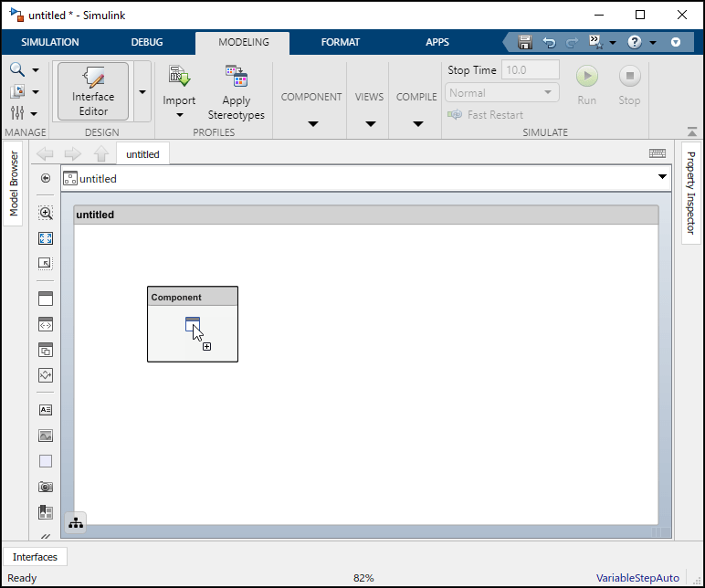Expand the palette double-chevron at bottom

46,536
